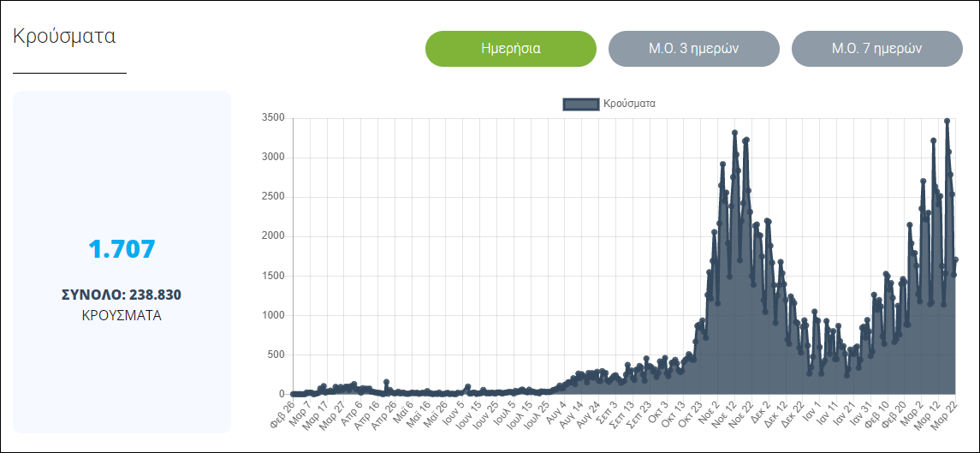This screenshot has height=453, width=980.
Task: Click the Κρούσματα legend label text
Action: [x=629, y=104]
